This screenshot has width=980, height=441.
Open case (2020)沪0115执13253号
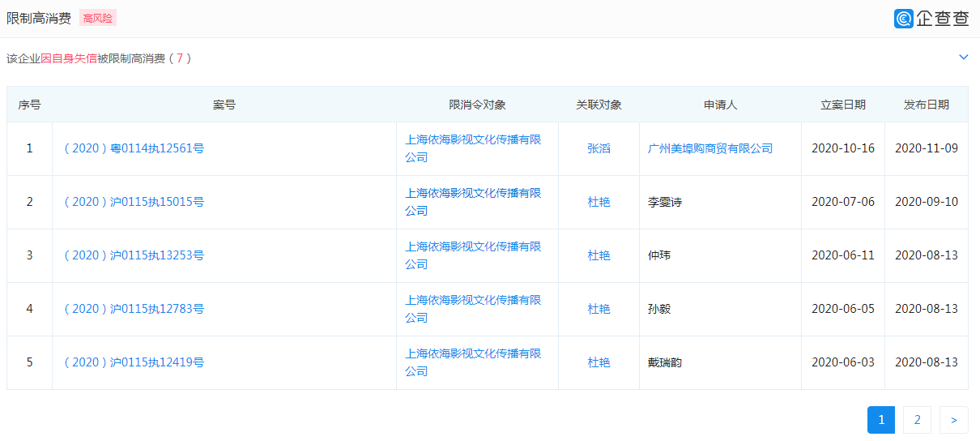(134, 255)
